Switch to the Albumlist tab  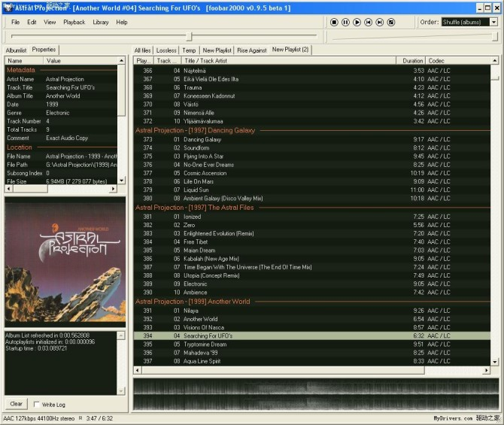tap(17, 50)
